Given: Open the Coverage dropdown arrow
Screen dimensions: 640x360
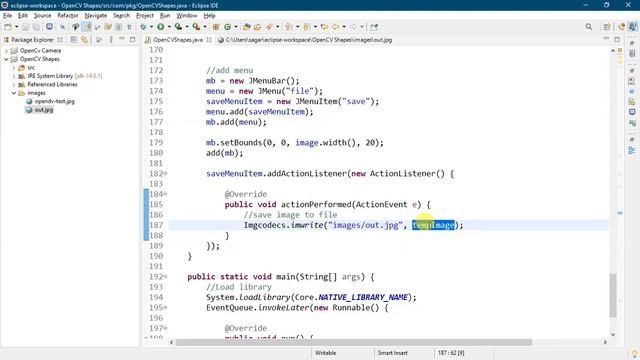Looking at the screenshot, I should [187, 27].
